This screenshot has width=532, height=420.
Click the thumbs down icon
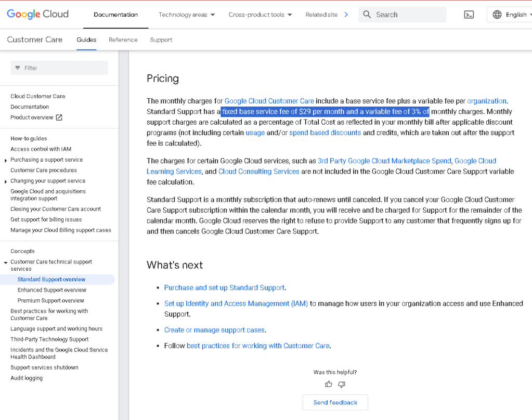pyautogui.click(x=342, y=384)
